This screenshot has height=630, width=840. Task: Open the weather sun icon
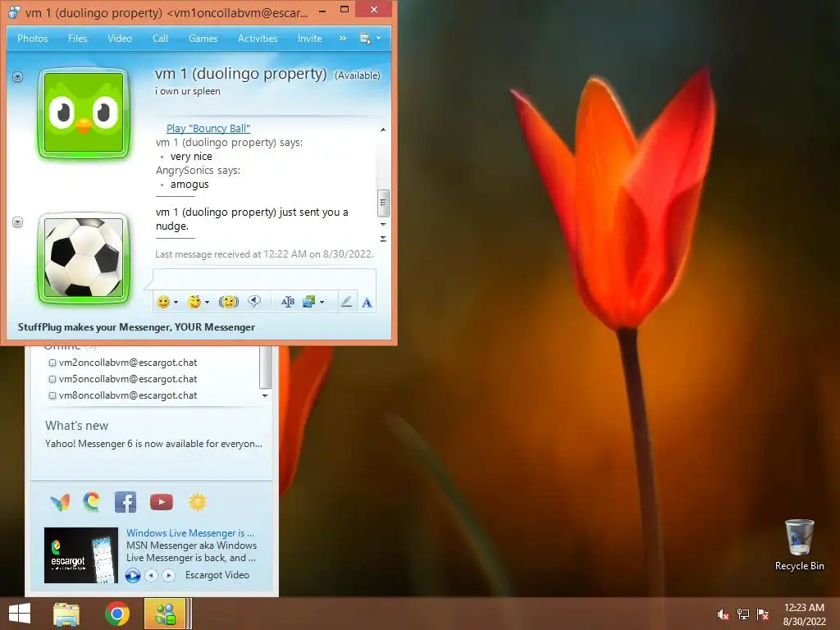197,502
